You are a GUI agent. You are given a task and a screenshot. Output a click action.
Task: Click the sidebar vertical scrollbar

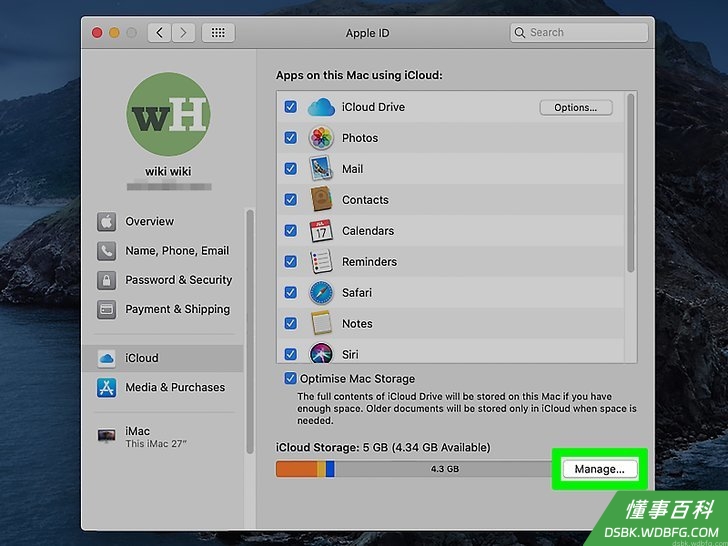pos(250,332)
